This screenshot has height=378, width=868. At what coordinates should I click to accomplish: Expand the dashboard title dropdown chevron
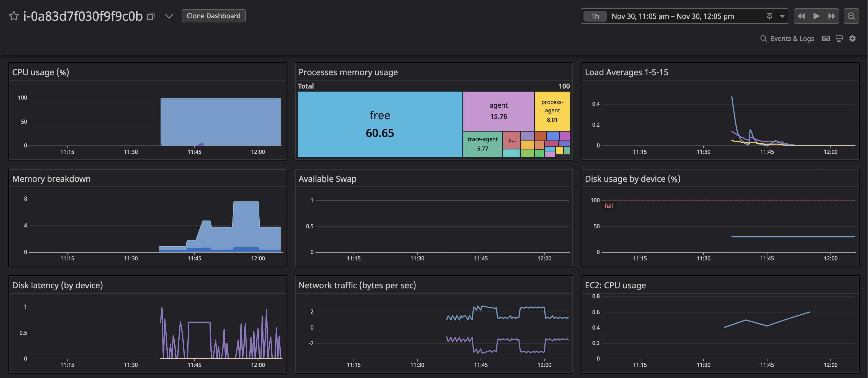[x=169, y=16]
